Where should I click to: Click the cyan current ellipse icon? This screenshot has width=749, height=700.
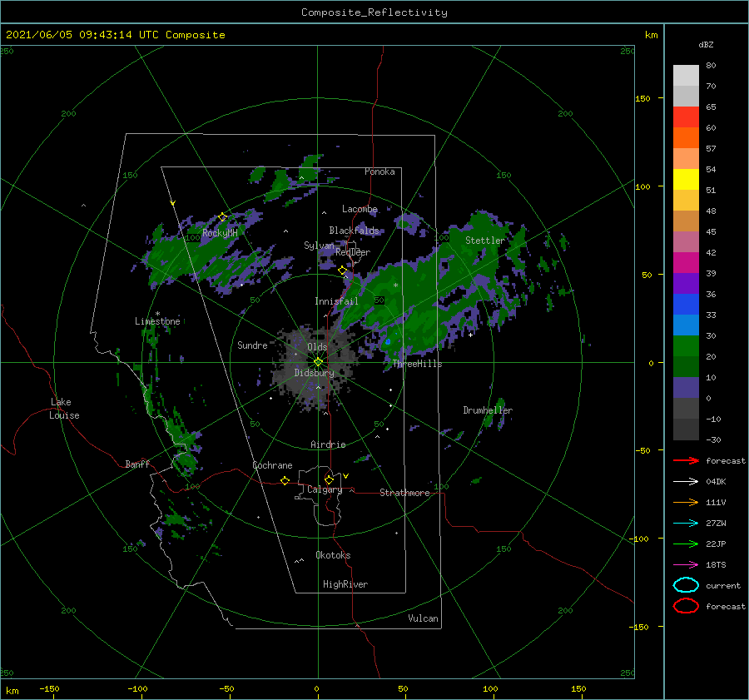(686, 585)
